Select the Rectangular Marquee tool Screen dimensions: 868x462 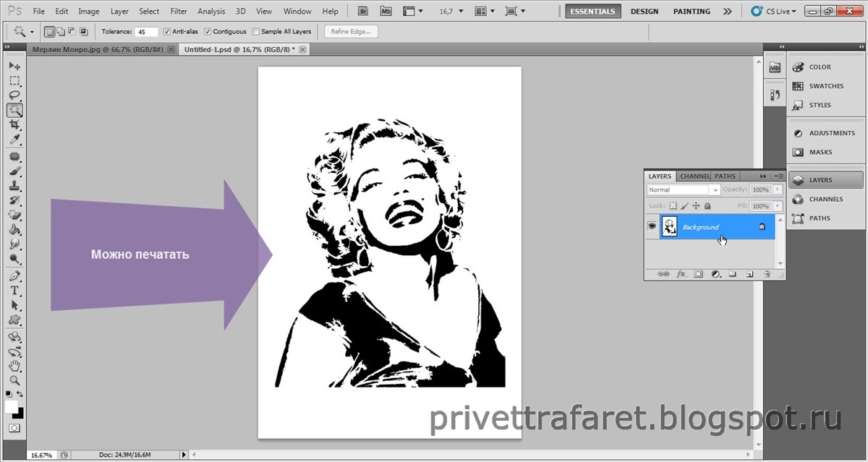click(x=14, y=80)
